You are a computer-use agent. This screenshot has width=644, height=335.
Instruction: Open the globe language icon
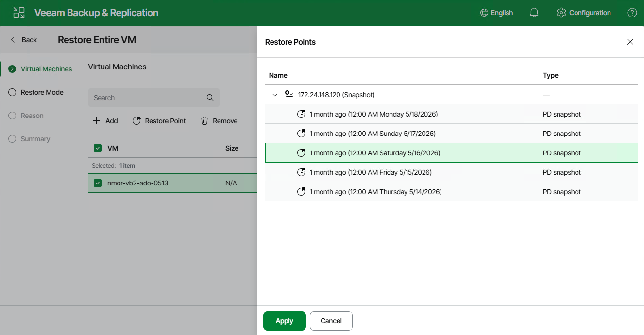point(484,13)
